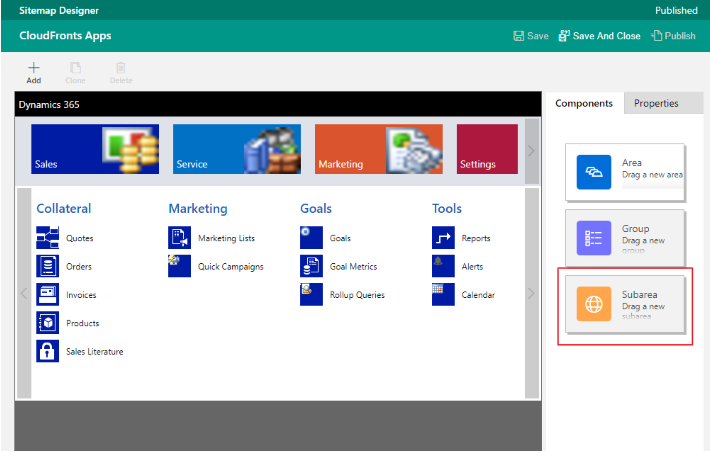Show next areas with right chevron
The width and height of the screenshot is (710, 459).
(x=532, y=151)
